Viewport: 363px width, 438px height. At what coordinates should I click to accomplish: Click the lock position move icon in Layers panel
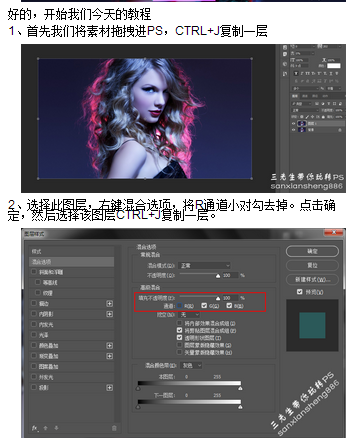coord(312,117)
